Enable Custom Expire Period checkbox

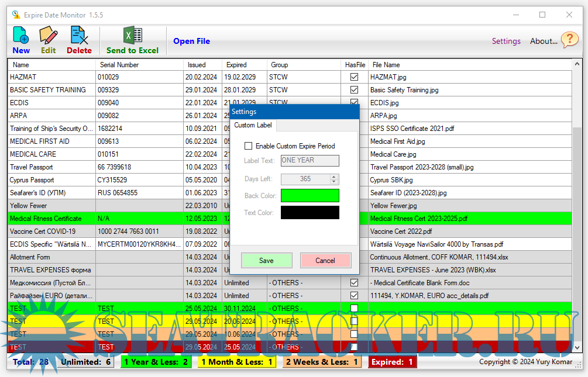[x=249, y=146]
